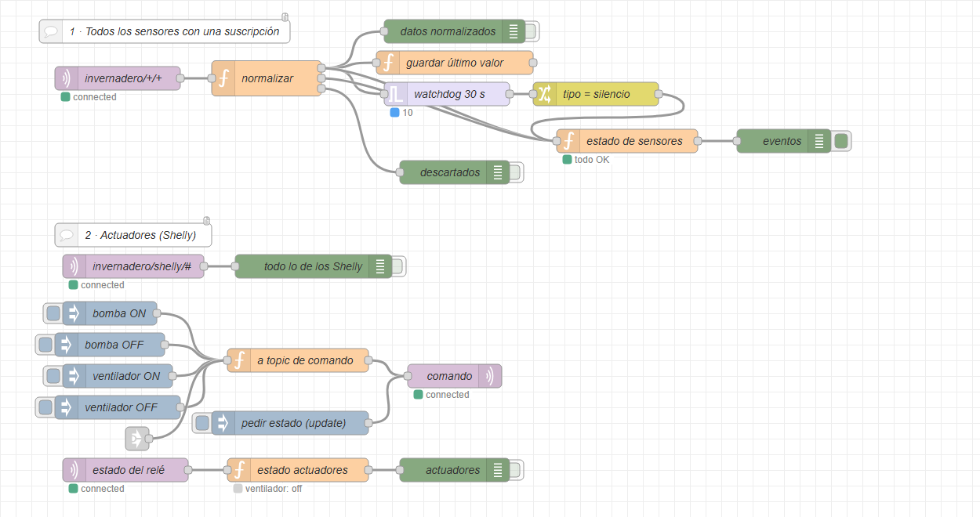Click the MQTT icon on invernadero/+/+ node
The height and width of the screenshot is (517, 980).
pyautogui.click(x=67, y=78)
